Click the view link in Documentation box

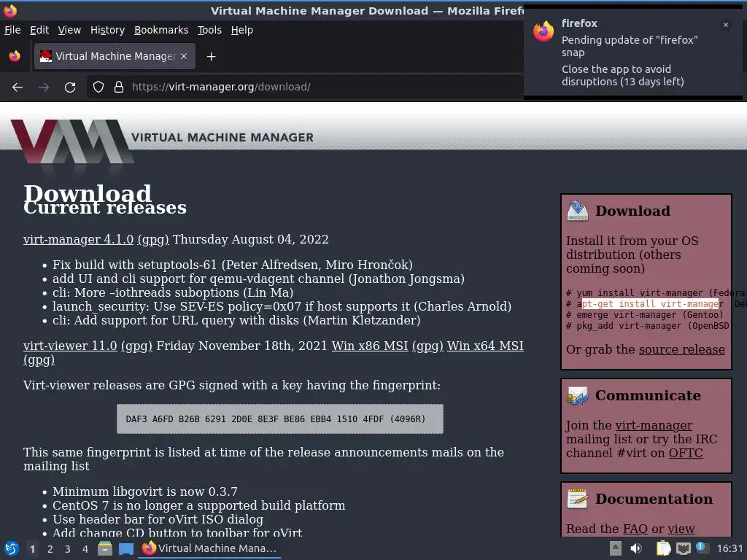pos(681,529)
